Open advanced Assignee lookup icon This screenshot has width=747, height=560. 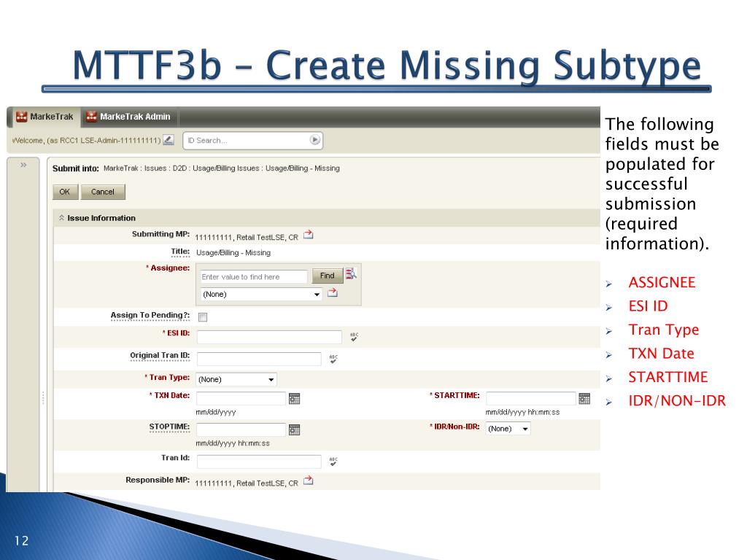351,274
